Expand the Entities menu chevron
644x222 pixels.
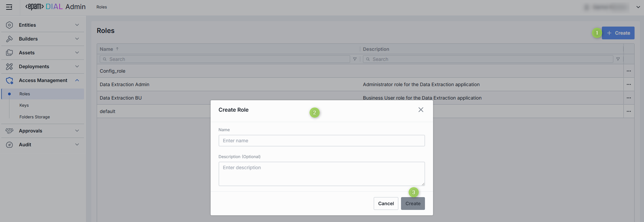[x=77, y=25]
